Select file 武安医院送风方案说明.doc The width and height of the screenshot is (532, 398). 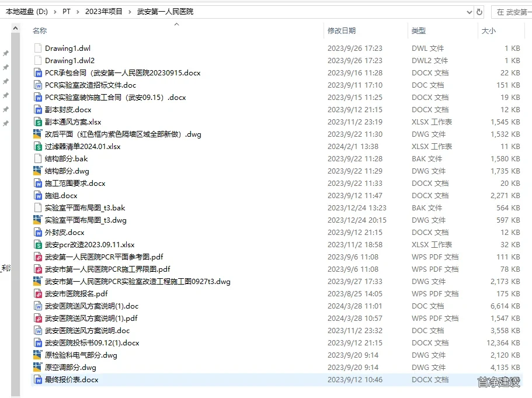coord(87,330)
